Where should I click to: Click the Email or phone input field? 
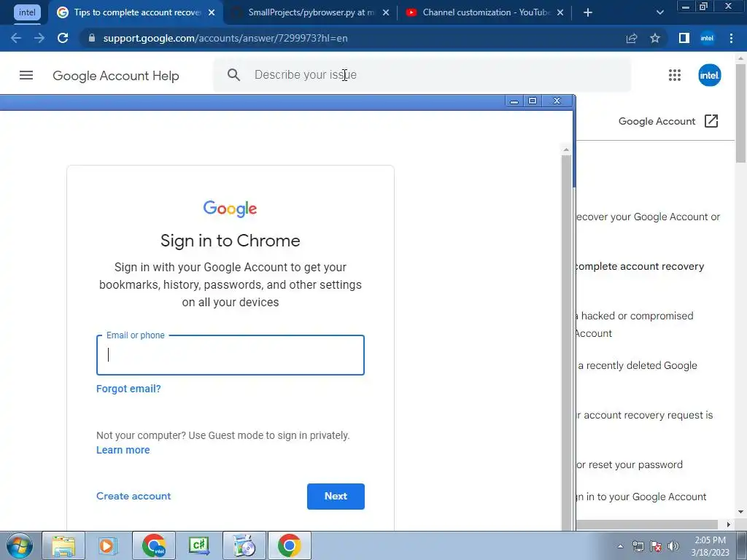(x=231, y=355)
